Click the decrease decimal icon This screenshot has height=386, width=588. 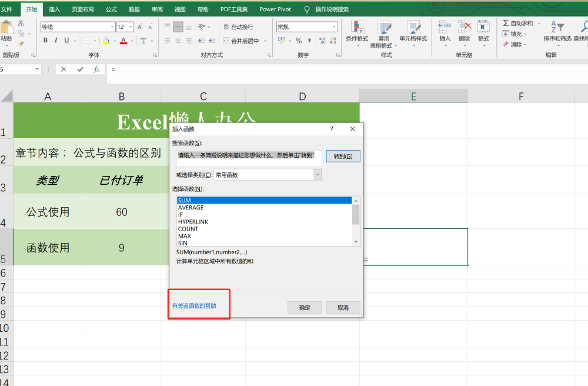[333, 41]
